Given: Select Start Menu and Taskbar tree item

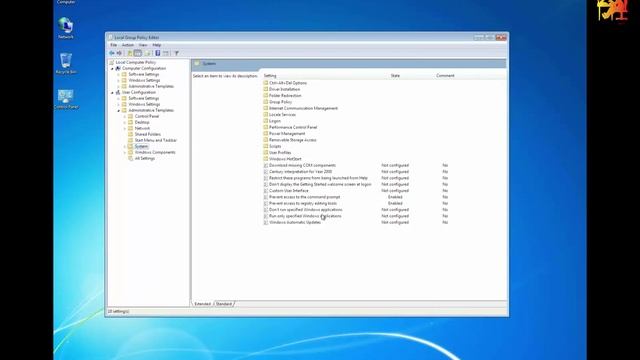Looking at the screenshot, I should (156, 140).
